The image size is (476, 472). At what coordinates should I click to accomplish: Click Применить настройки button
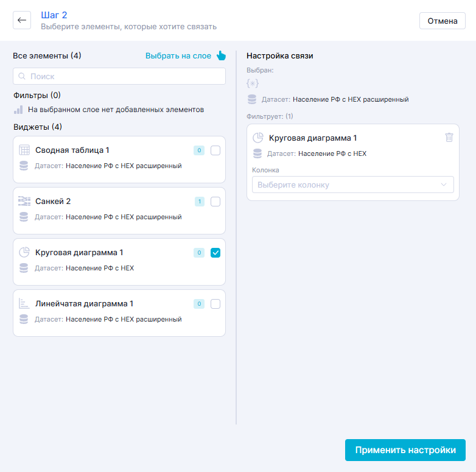405,450
